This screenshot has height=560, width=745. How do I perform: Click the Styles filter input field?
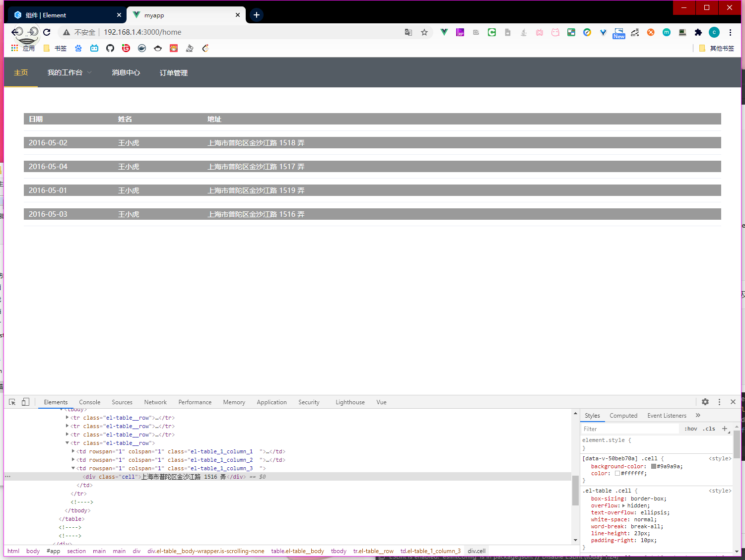point(629,429)
